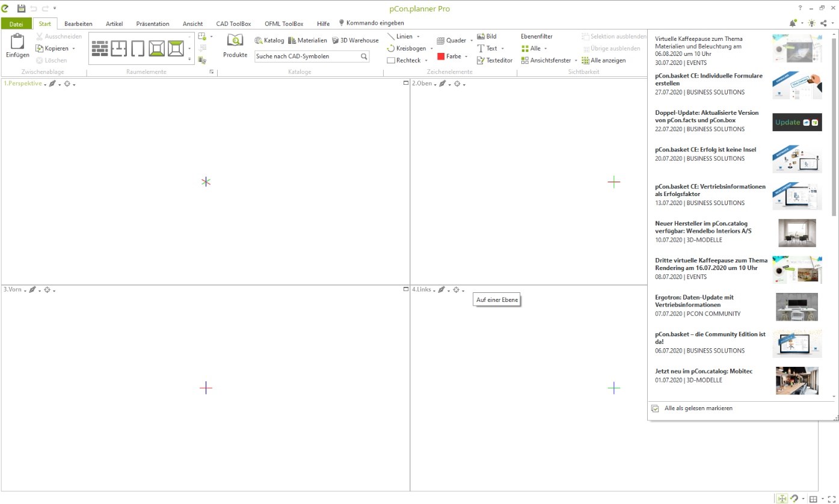Select the room perspective element icon
Viewport: 839px width, 504px height.
pyautogui.click(x=157, y=49)
